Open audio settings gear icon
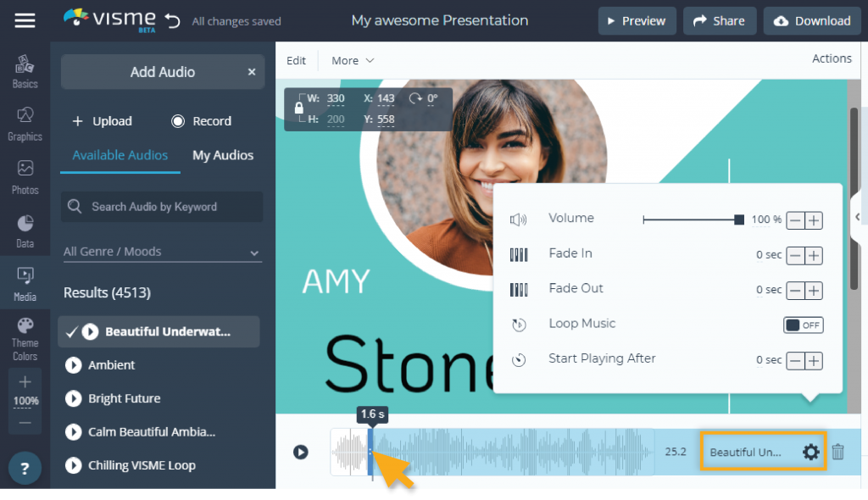This screenshot has height=500, width=868. point(810,452)
